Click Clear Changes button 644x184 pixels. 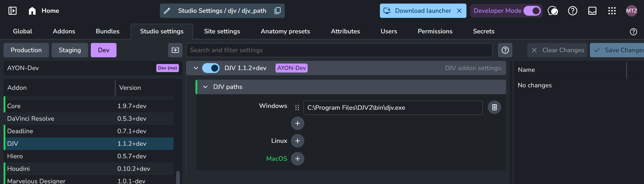557,50
